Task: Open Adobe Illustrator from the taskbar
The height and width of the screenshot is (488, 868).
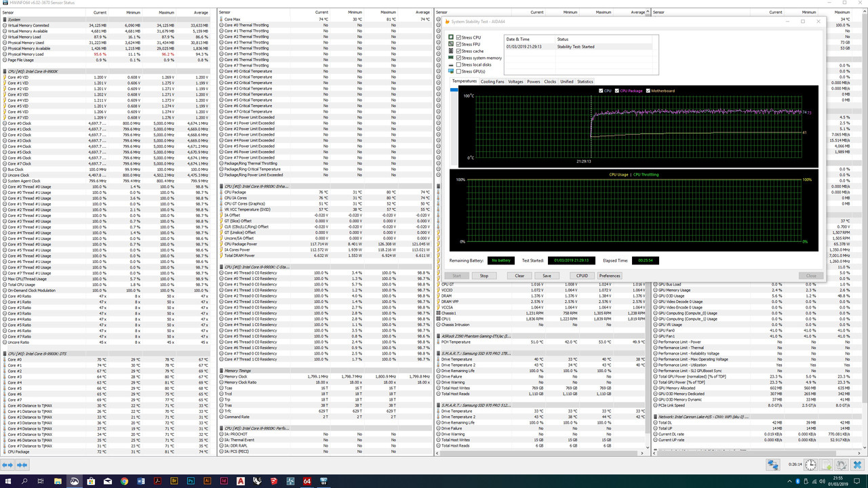Action: [207, 481]
